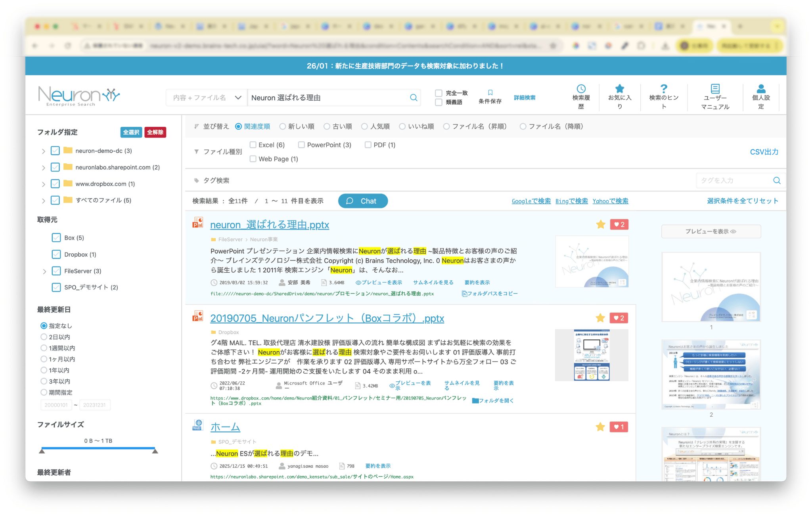The image size is (812, 515).
Task: Click file size slider right handle
Action: [155, 451]
